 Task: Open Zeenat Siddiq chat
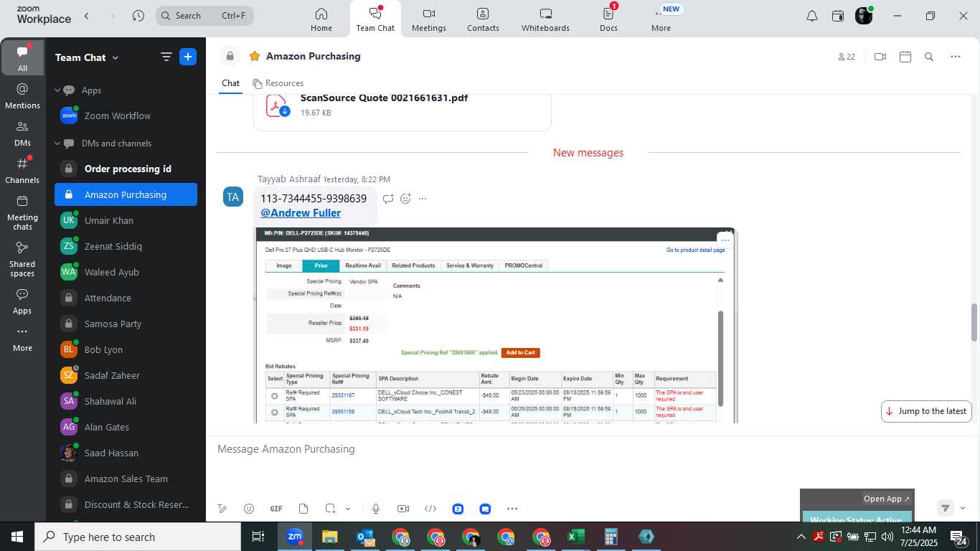pyautogui.click(x=126, y=246)
